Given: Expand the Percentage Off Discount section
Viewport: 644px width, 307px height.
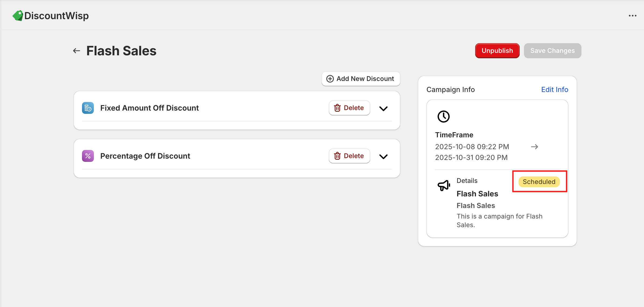Looking at the screenshot, I should (383, 156).
